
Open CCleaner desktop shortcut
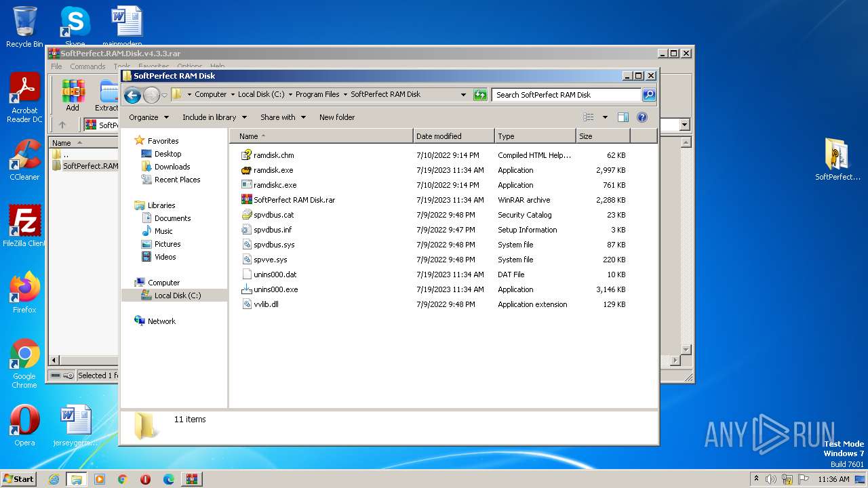click(24, 160)
